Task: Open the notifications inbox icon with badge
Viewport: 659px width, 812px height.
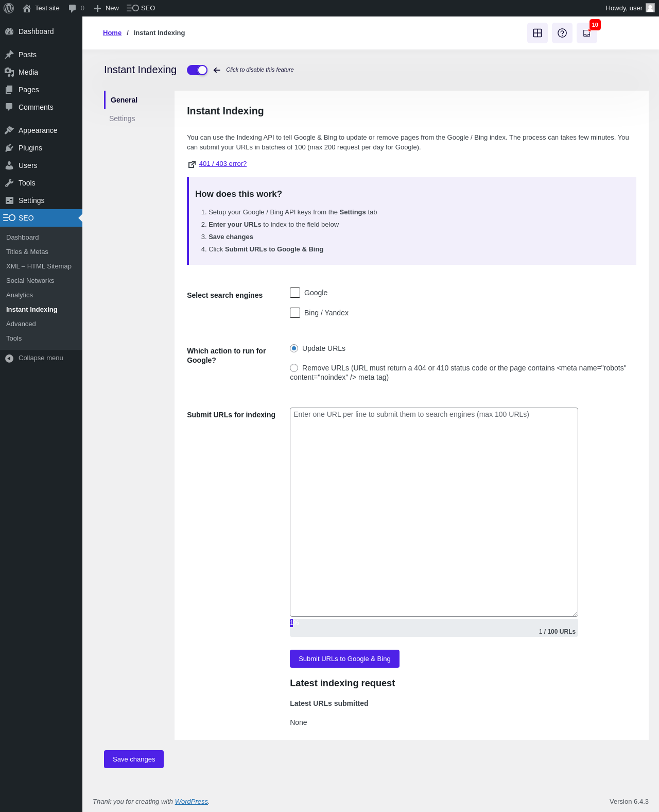Action: click(587, 33)
